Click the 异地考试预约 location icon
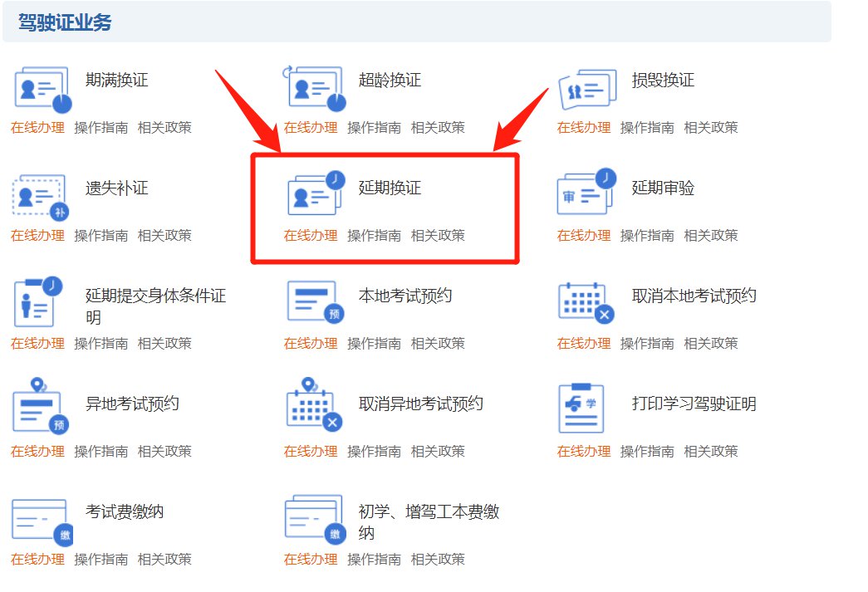Image resolution: width=868 pixels, height=592 pixels. (41, 406)
